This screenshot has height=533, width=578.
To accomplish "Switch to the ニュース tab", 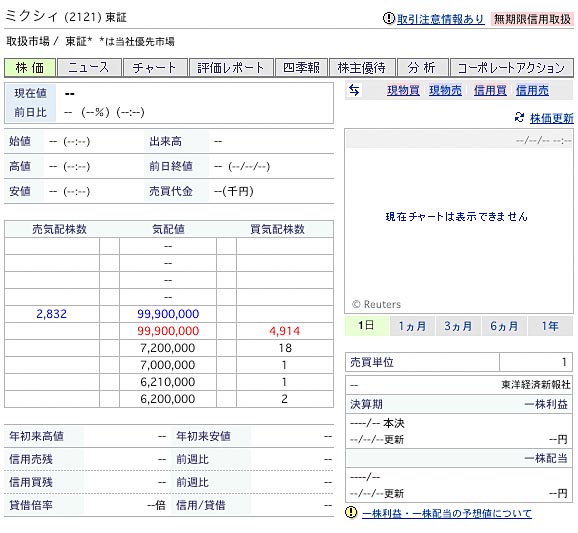I will [89, 67].
